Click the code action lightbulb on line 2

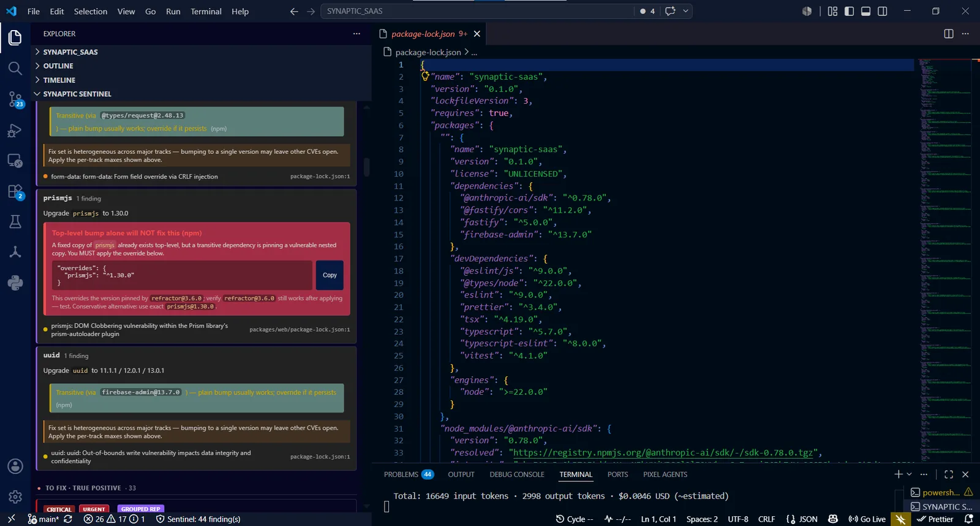point(425,76)
